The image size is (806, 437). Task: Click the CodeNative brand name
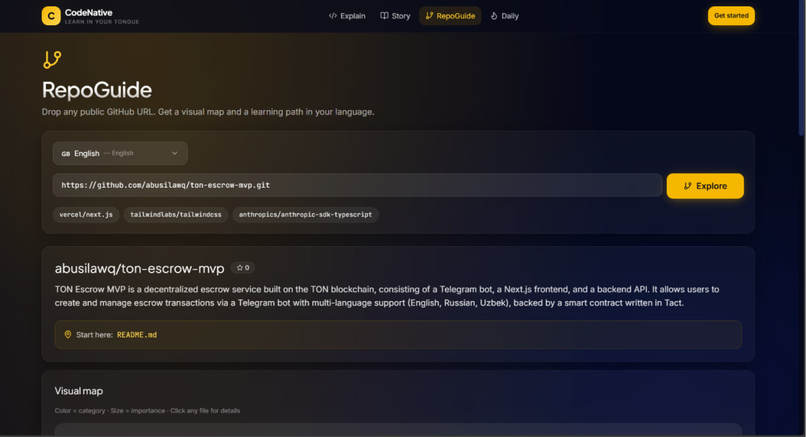(x=88, y=12)
